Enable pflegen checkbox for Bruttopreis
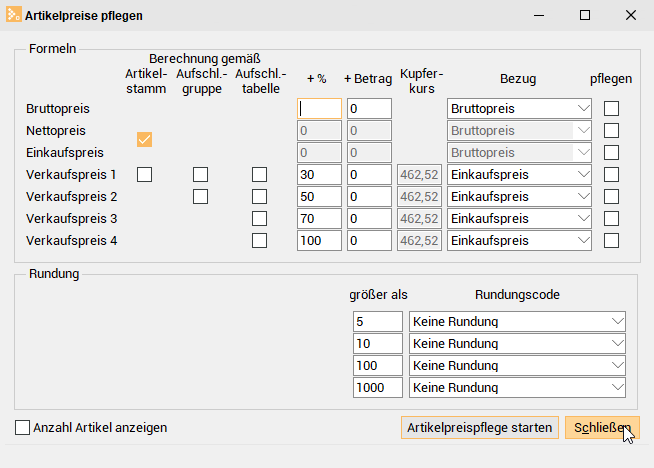 [611, 108]
